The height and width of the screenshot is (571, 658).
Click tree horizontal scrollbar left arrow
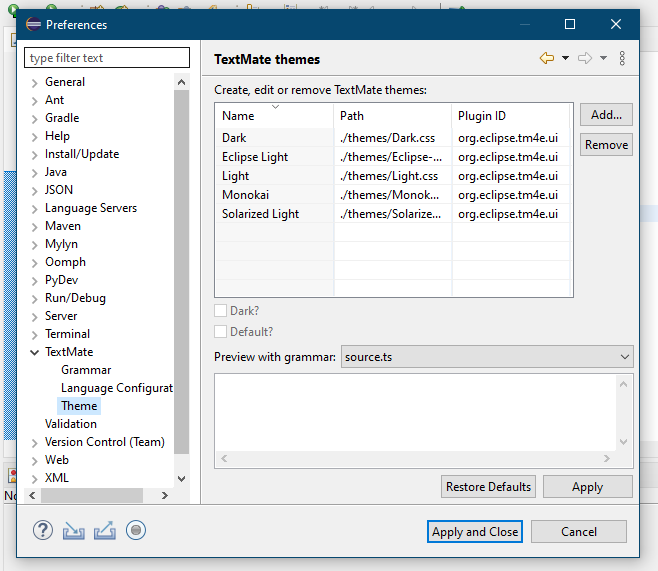point(32,495)
